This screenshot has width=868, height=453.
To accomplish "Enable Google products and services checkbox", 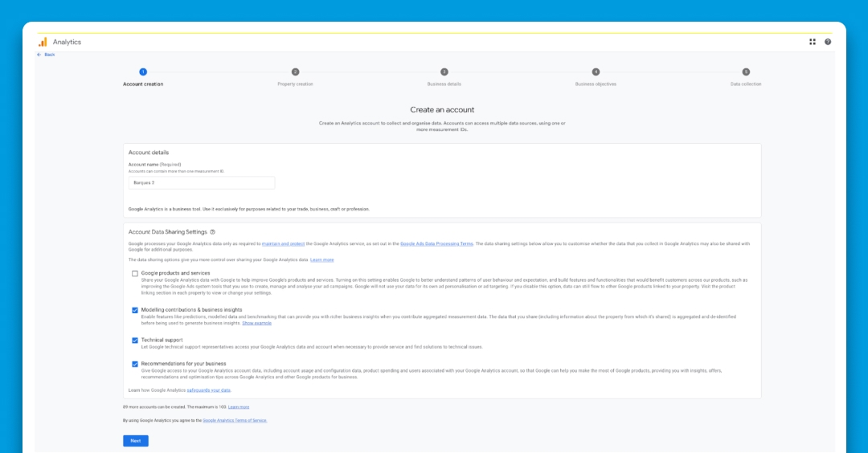I will coord(135,274).
